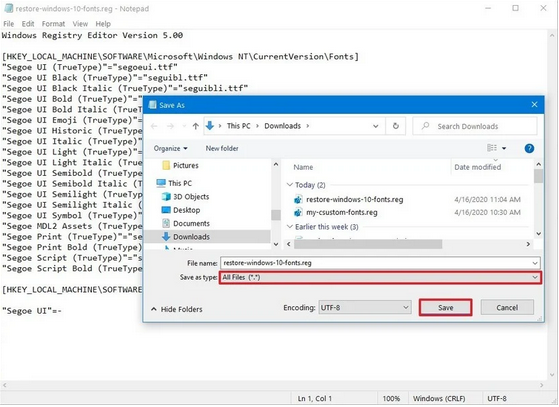Select the 3D Objects folder icon

(166, 197)
